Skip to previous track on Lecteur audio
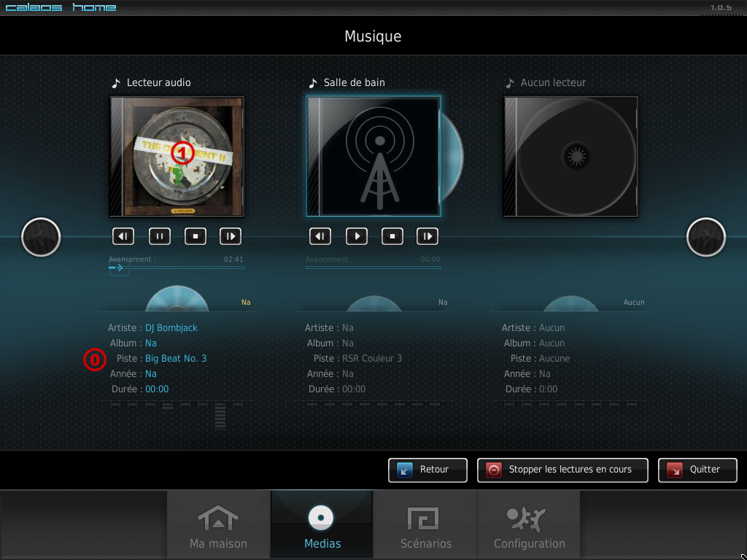This screenshot has height=560, width=747. point(123,236)
